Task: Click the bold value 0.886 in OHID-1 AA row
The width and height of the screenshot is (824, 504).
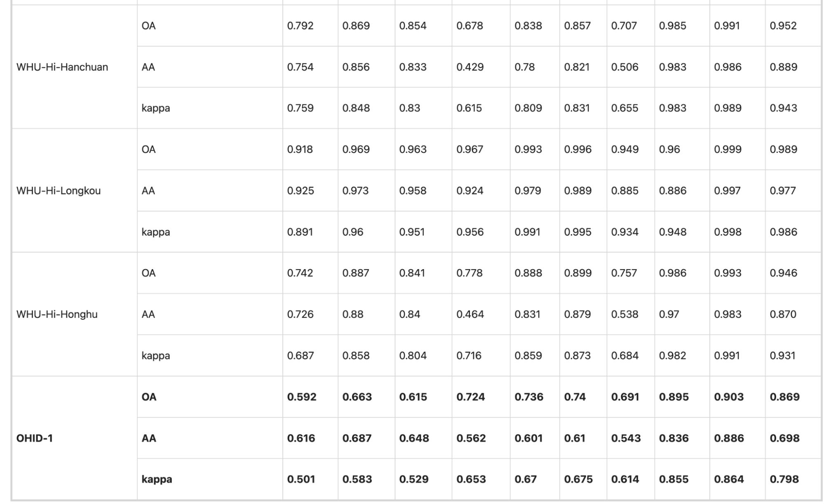Action: [737, 438]
